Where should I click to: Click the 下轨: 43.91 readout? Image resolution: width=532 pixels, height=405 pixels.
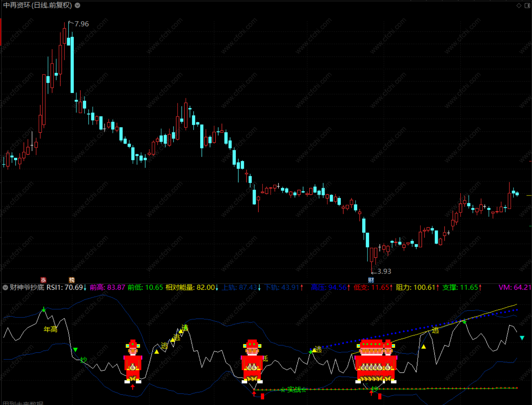[282, 287]
